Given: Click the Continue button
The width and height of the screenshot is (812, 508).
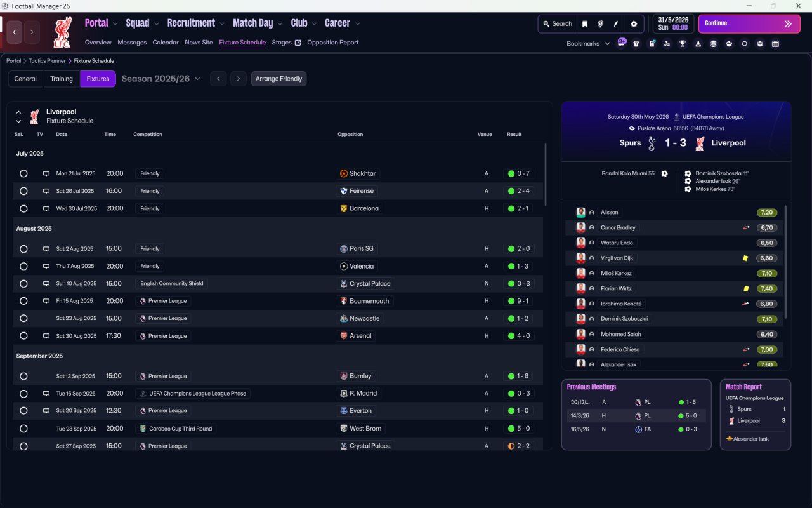Looking at the screenshot, I should 749,24.
